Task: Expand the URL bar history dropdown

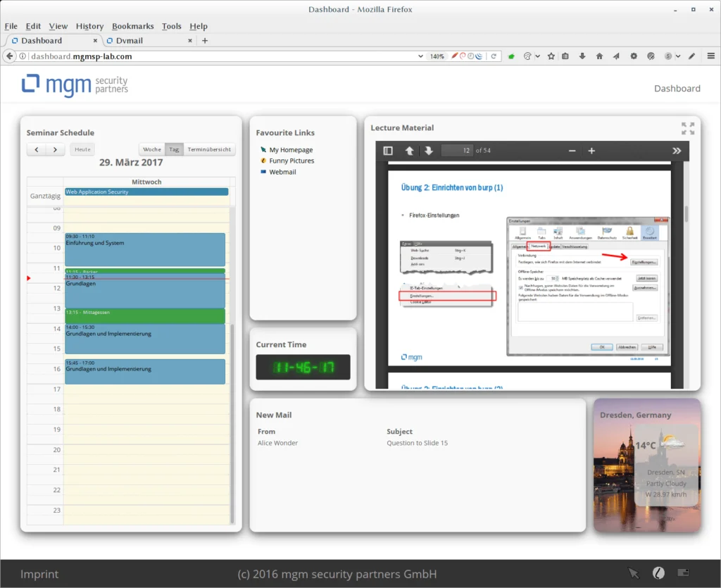Action: (x=421, y=56)
